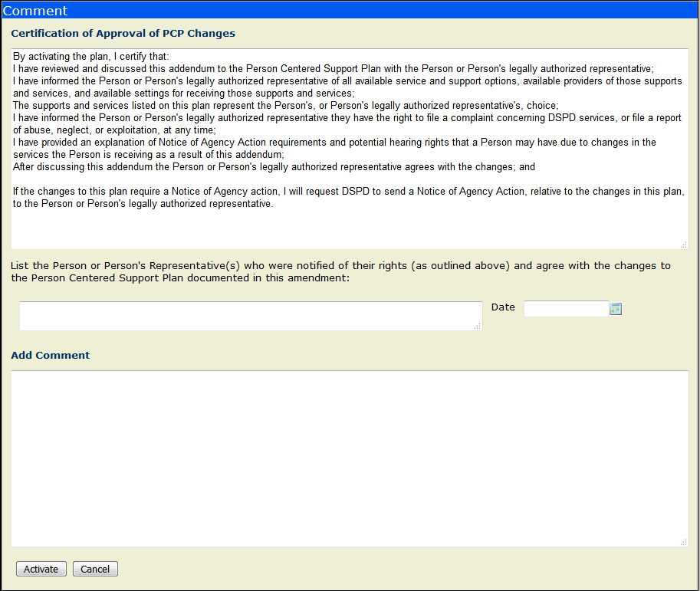Viewport: 700px width, 591px height.
Task: Click the Add Comment heading
Action: pyautogui.click(x=51, y=356)
